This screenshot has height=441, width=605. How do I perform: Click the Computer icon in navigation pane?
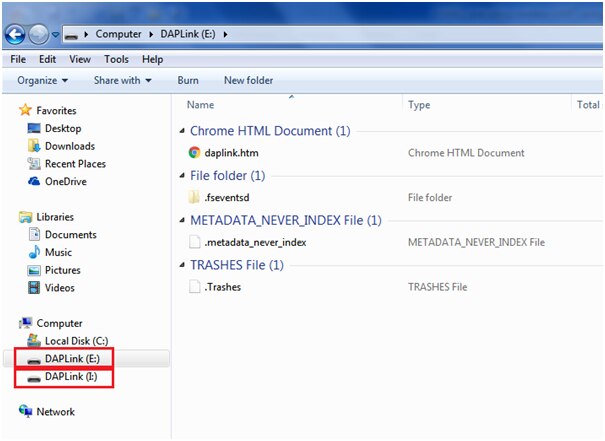coord(25,323)
